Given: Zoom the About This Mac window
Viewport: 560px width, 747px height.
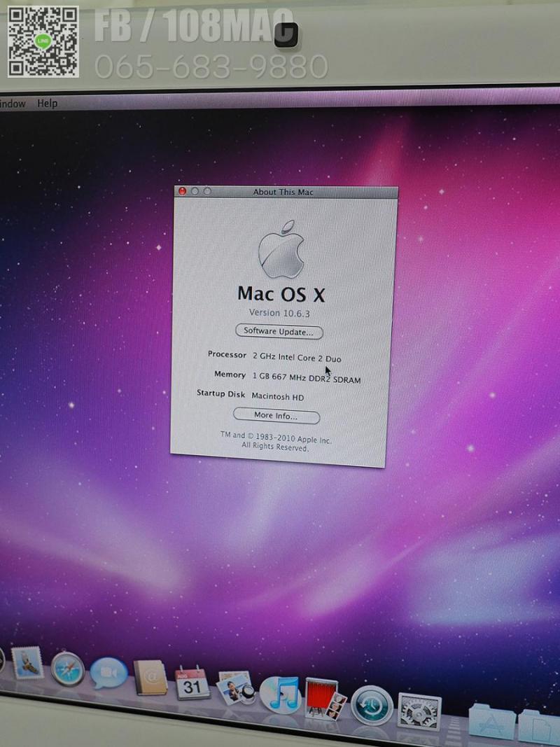Looking at the screenshot, I should [207, 191].
